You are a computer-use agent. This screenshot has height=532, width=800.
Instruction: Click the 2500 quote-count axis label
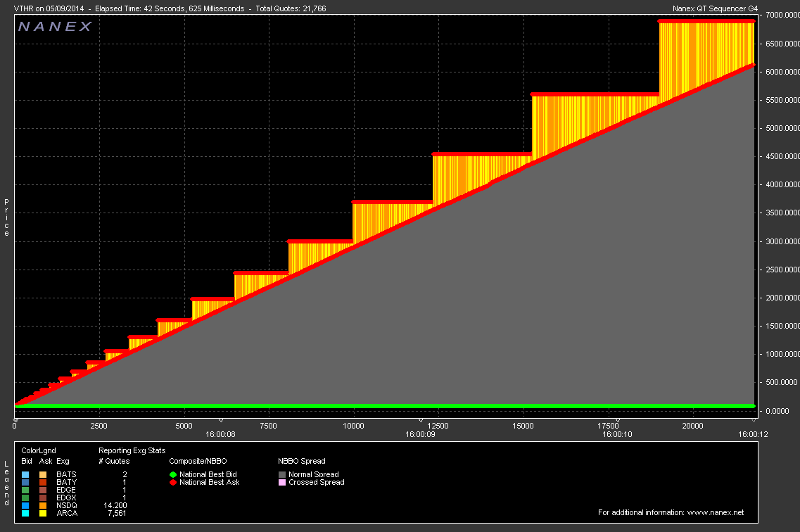point(99,426)
